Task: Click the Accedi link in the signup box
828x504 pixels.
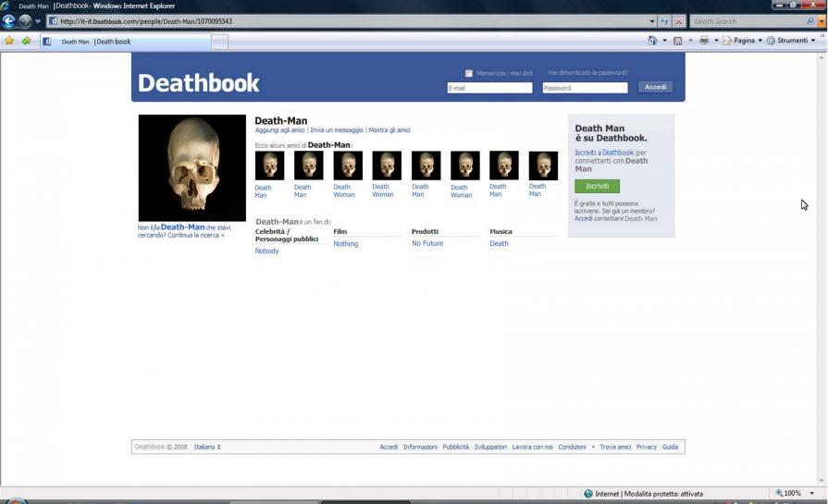Action: tap(583, 218)
